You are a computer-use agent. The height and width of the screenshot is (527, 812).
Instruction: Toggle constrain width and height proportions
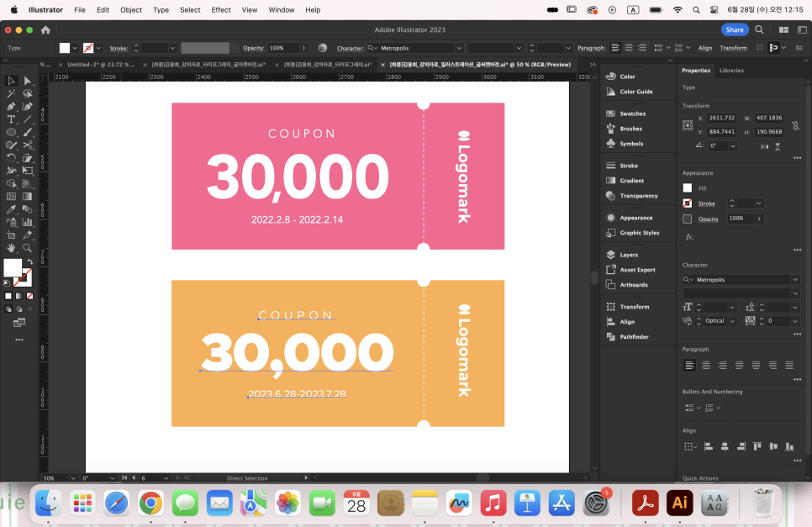click(x=796, y=125)
